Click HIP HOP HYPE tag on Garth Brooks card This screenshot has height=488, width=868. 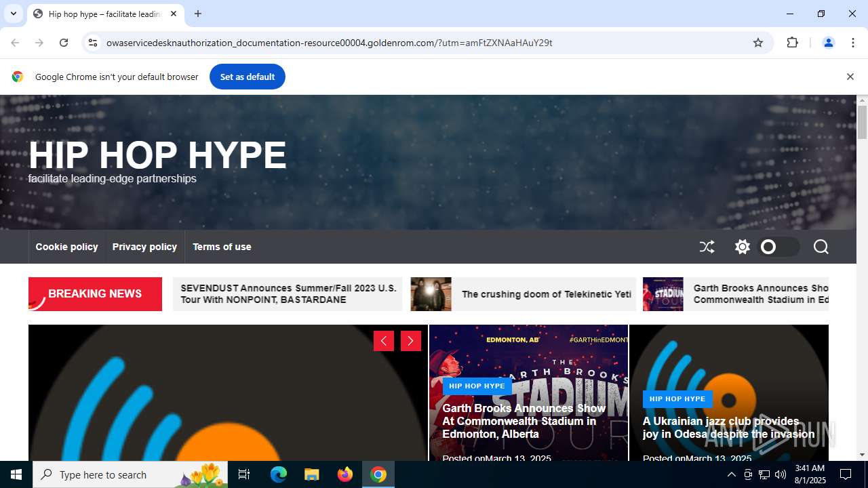[477, 386]
